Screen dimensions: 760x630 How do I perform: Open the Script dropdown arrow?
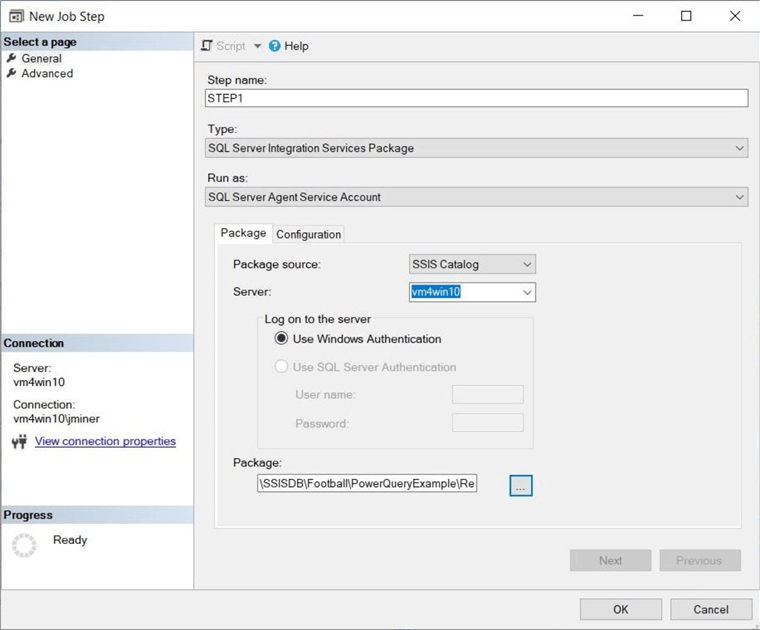tap(257, 46)
